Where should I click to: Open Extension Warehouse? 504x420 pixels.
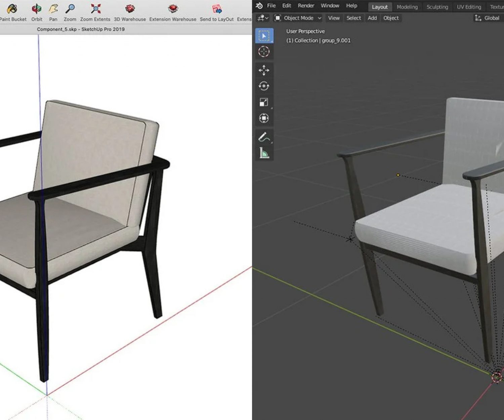tap(173, 9)
